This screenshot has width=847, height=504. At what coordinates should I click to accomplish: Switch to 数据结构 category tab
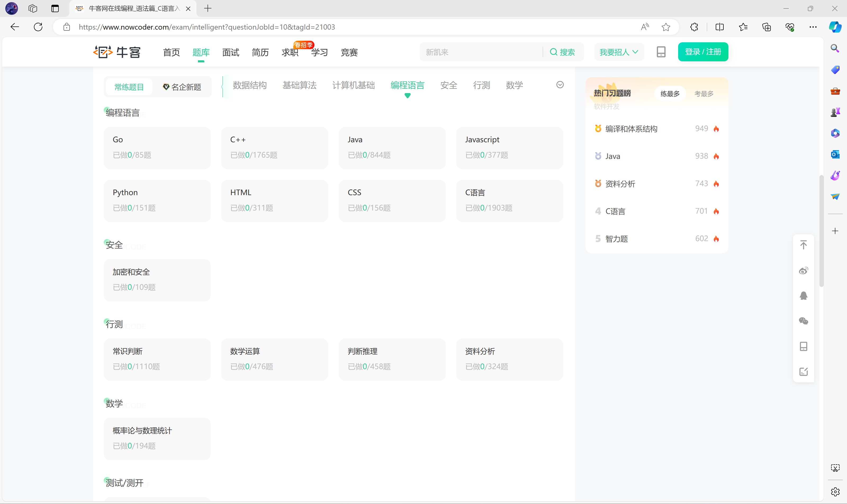(250, 85)
